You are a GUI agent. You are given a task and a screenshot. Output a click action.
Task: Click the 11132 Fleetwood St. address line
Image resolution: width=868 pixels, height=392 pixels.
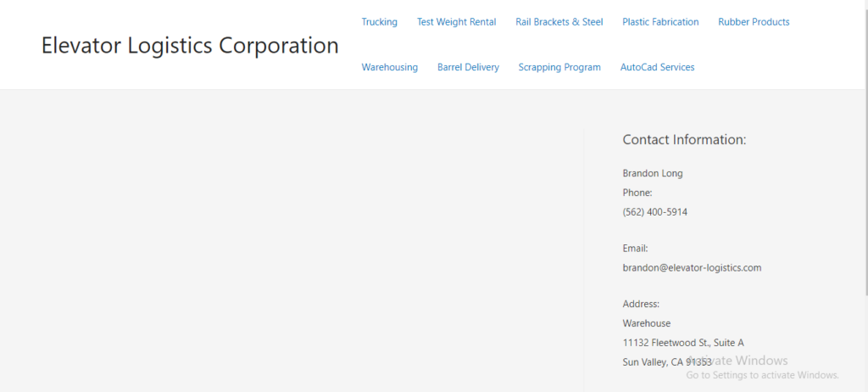coord(683,343)
